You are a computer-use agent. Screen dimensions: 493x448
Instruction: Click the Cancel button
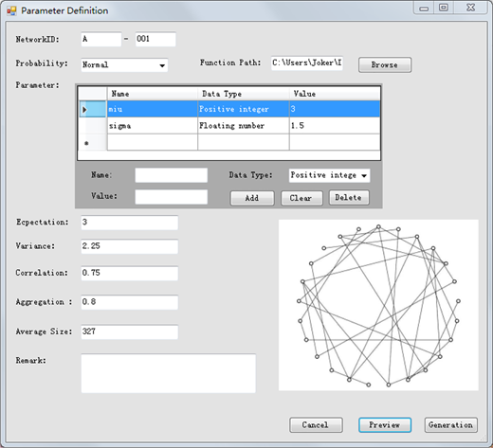[316, 425]
